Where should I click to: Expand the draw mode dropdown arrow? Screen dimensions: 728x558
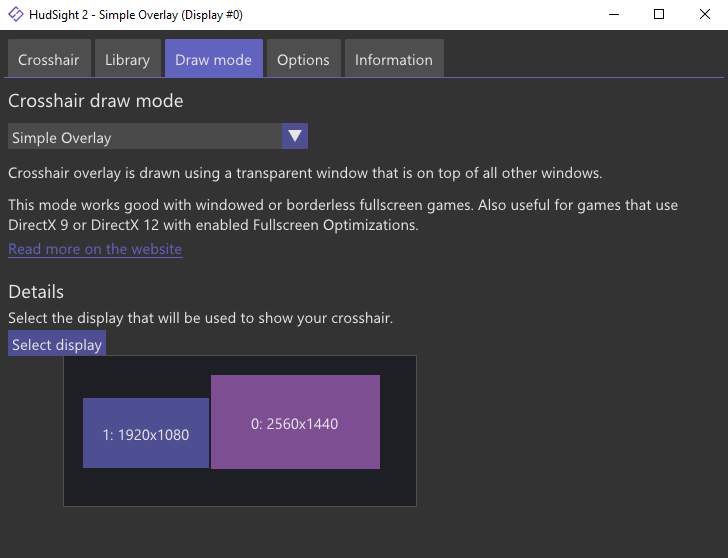[294, 137]
